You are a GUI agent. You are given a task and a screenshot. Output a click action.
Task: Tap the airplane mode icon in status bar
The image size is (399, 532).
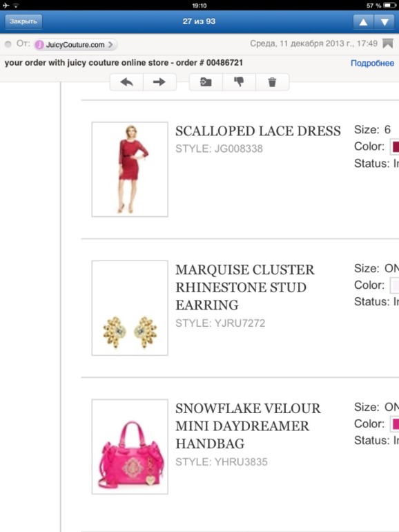point(6,6)
